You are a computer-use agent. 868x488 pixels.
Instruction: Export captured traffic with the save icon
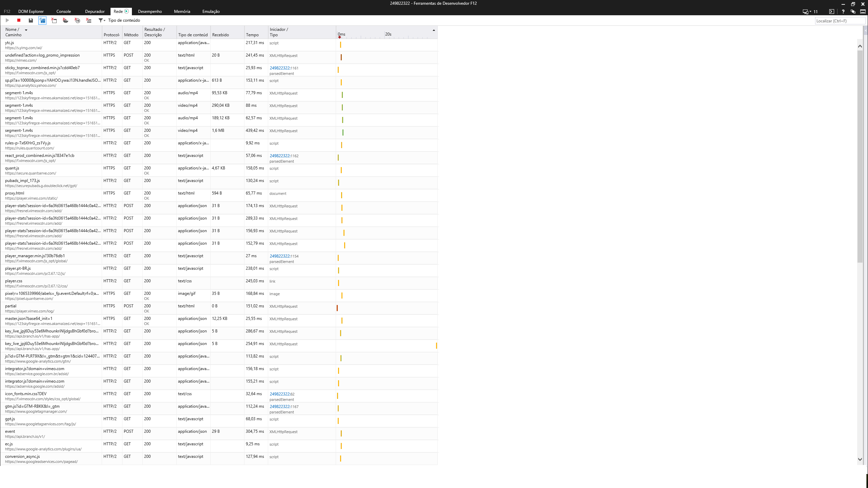pos(31,20)
